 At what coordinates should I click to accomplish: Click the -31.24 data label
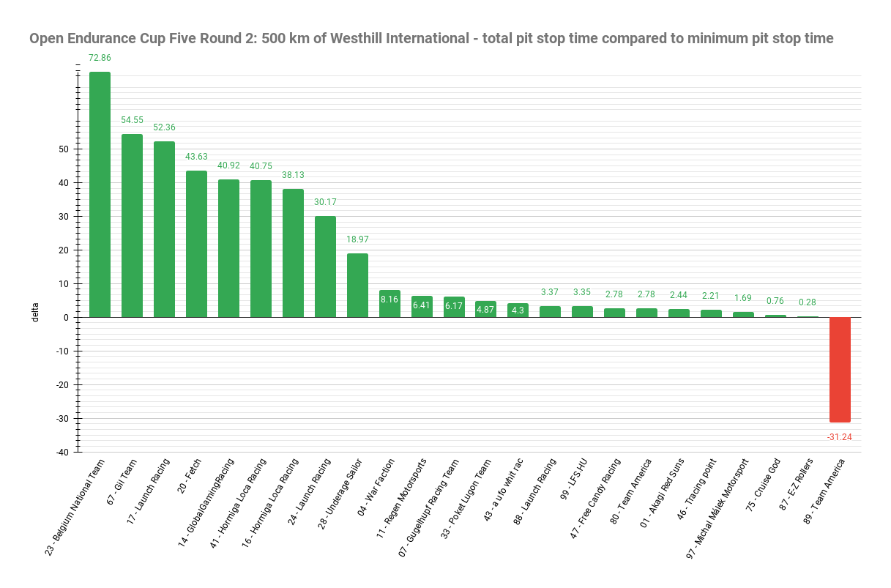coord(840,437)
